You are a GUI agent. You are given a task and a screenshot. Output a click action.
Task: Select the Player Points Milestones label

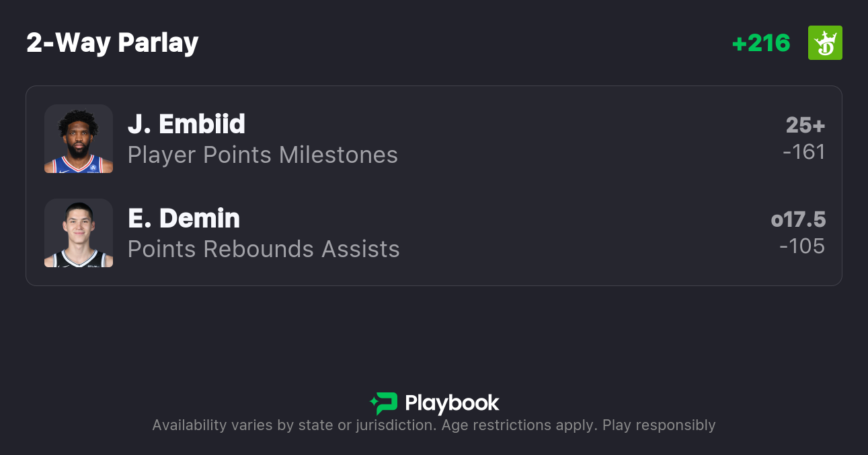[263, 155]
